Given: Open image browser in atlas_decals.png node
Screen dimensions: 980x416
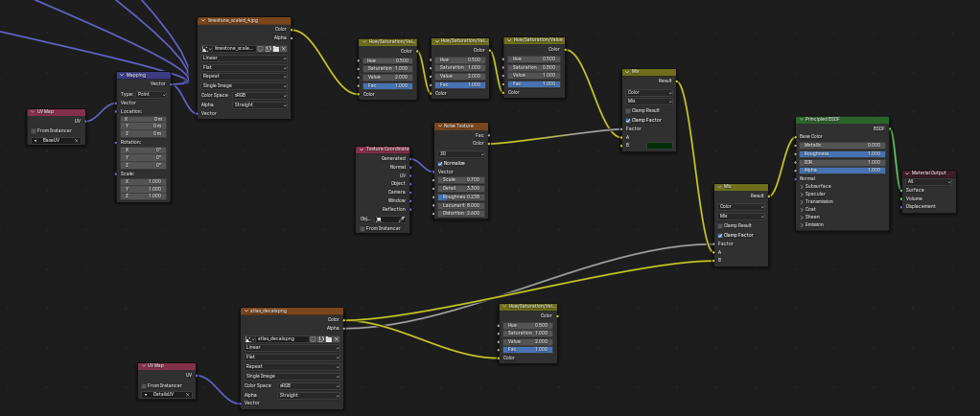Looking at the screenshot, I should pos(250,338).
